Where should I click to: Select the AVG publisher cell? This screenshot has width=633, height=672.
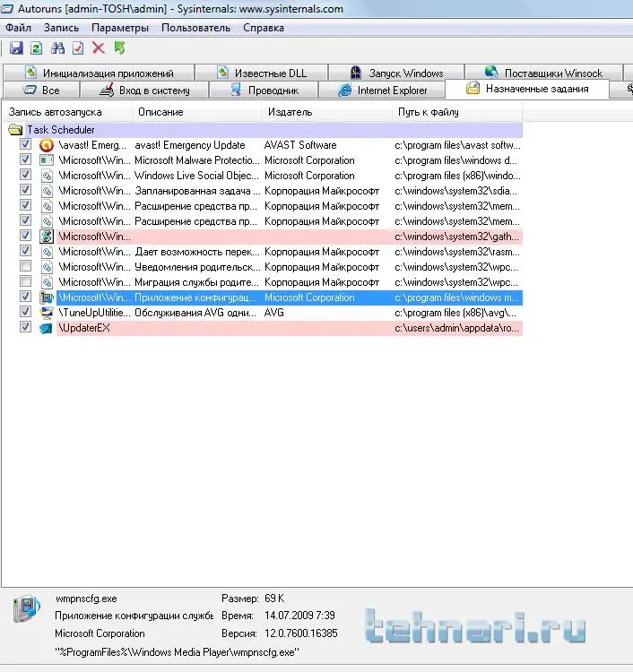click(x=274, y=313)
